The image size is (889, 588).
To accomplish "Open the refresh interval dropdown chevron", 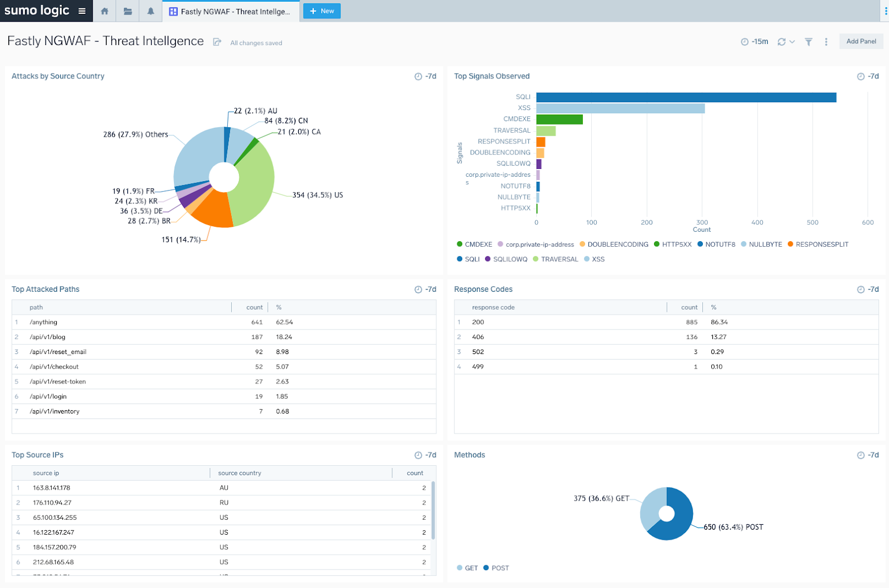I will click(792, 41).
